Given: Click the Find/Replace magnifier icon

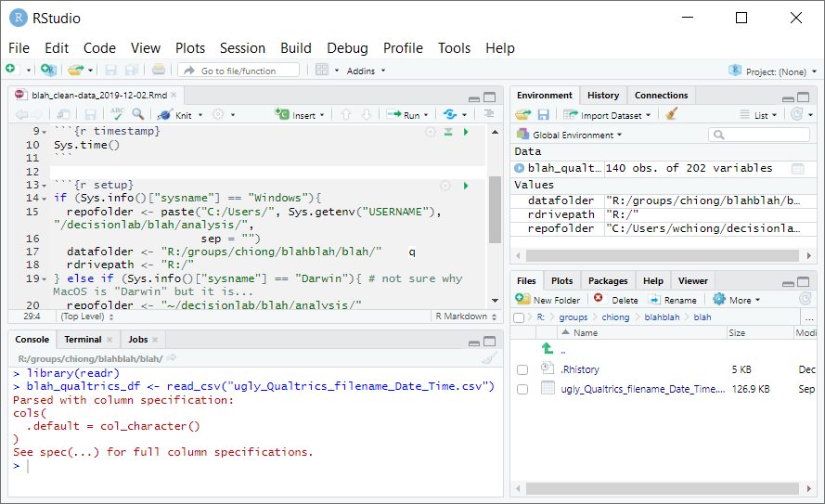Looking at the screenshot, I should 138,114.
